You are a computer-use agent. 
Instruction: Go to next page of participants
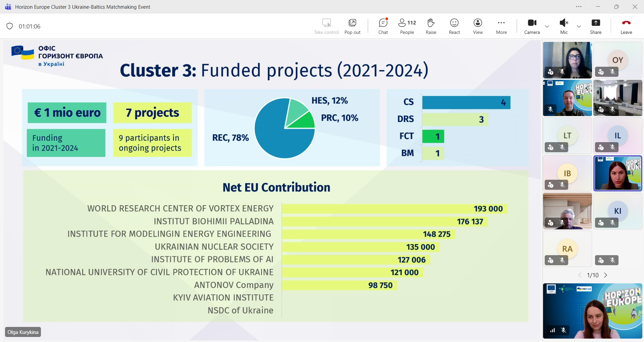point(606,275)
